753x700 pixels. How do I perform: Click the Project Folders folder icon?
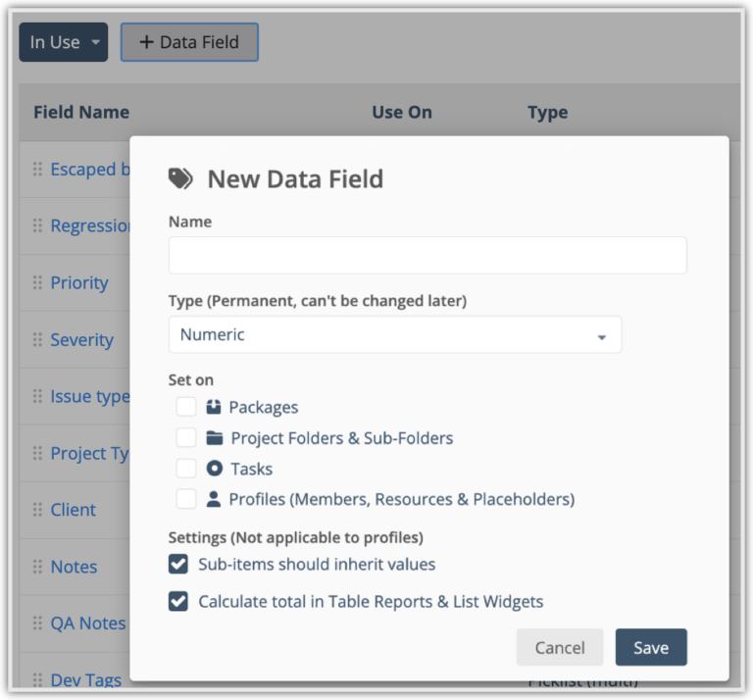pyautogui.click(x=216, y=438)
